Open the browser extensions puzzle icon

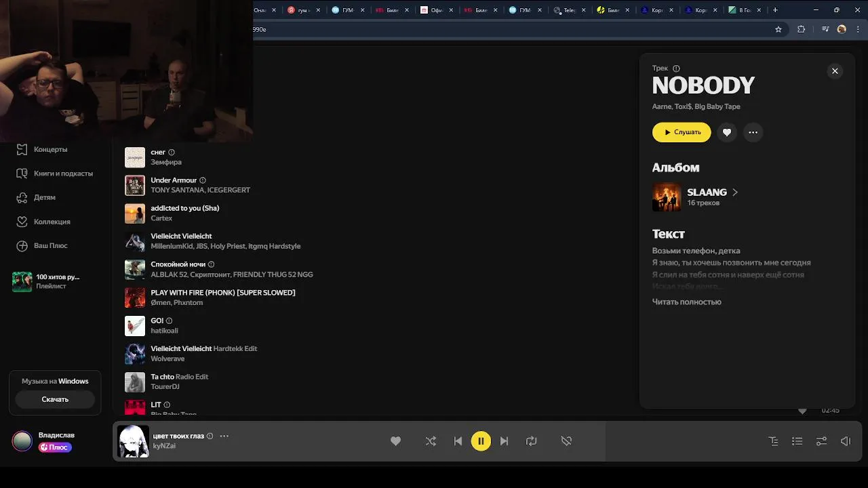click(802, 29)
